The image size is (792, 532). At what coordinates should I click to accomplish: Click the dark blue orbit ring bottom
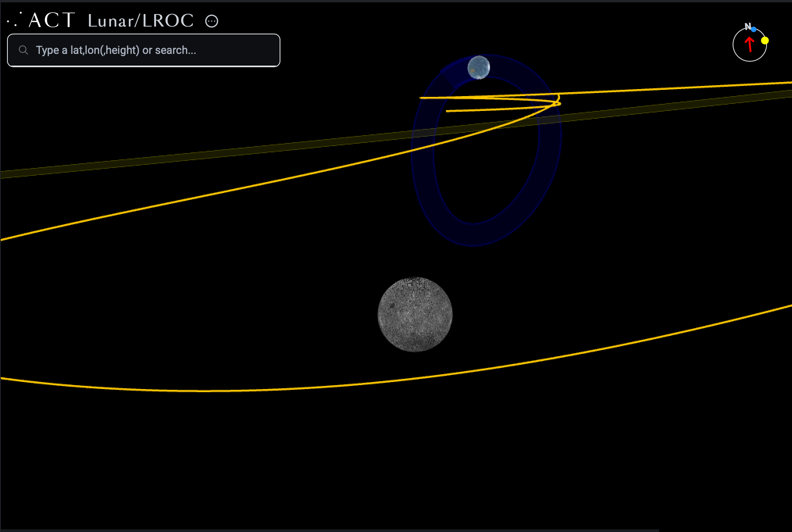click(x=473, y=235)
